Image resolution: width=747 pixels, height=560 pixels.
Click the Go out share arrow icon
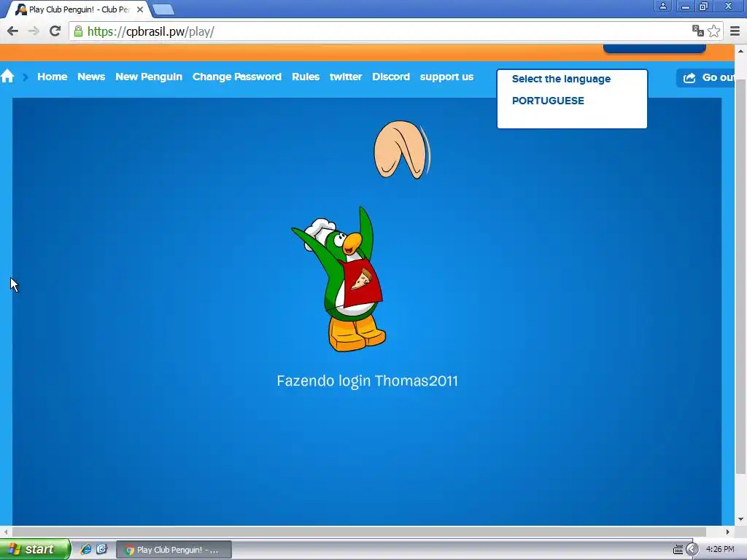689,77
